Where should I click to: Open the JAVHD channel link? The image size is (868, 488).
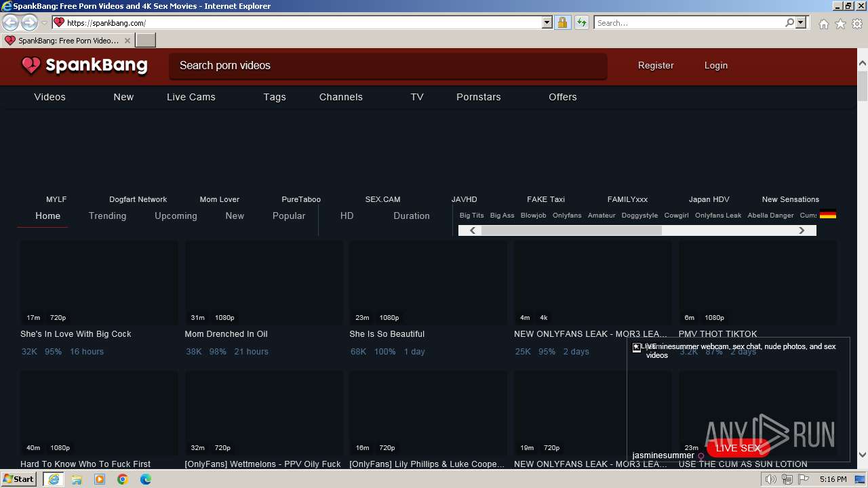[465, 199]
